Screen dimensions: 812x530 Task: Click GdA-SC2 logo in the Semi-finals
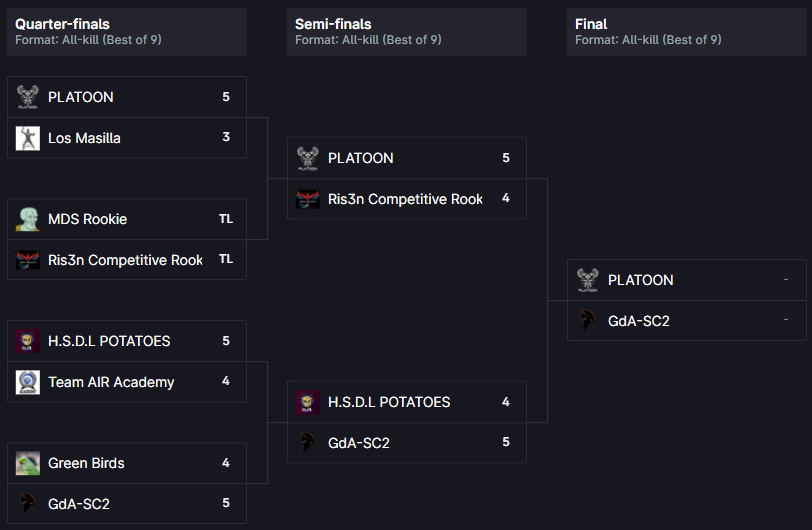tap(308, 443)
